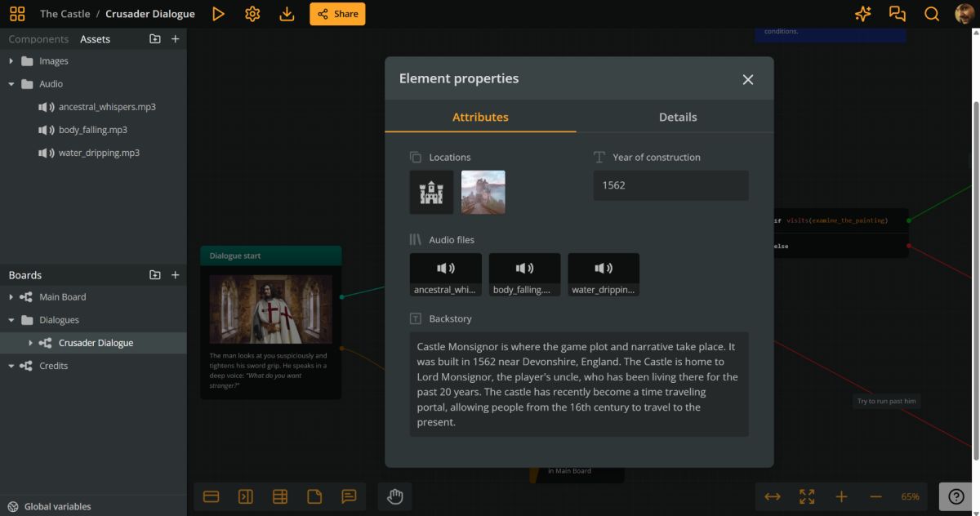The width and height of the screenshot is (980, 516).
Task: Click the "Try to run past him" label
Action: point(886,401)
